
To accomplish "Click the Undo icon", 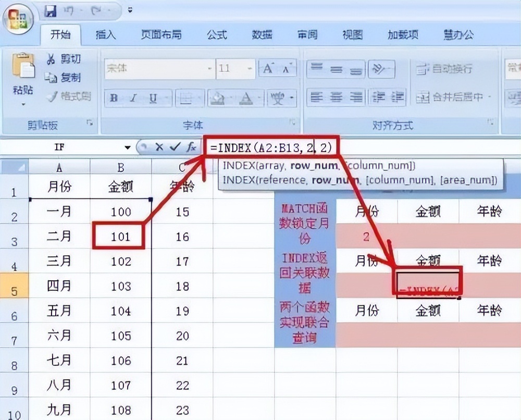I will point(68,10).
